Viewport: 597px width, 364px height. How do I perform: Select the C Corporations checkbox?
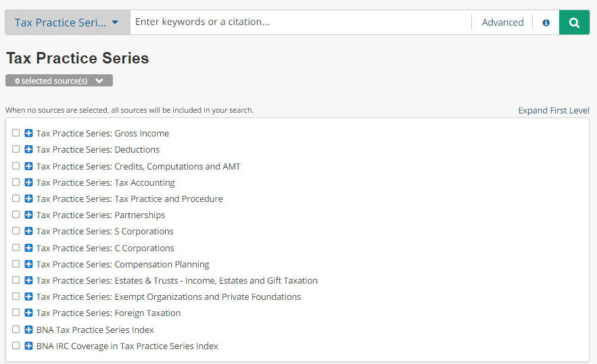click(16, 247)
